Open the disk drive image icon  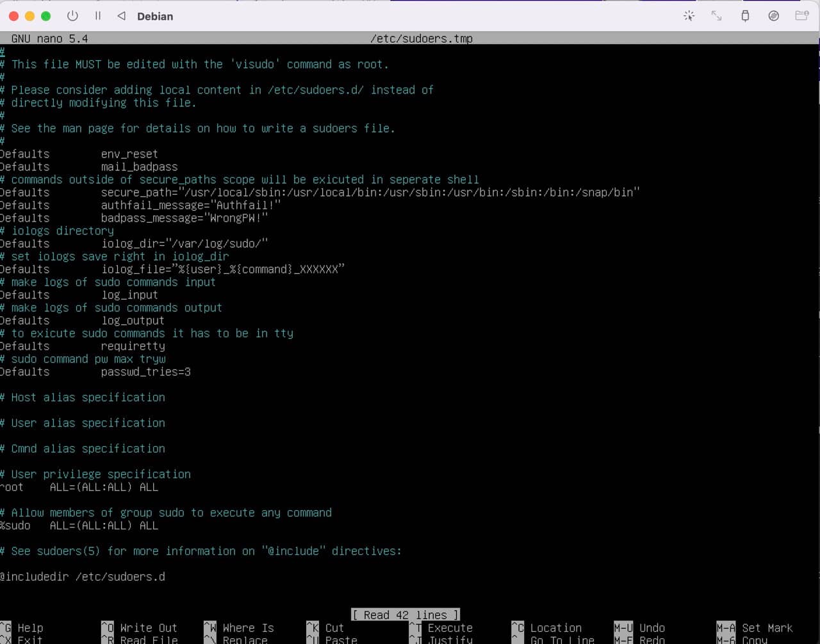coord(774,16)
